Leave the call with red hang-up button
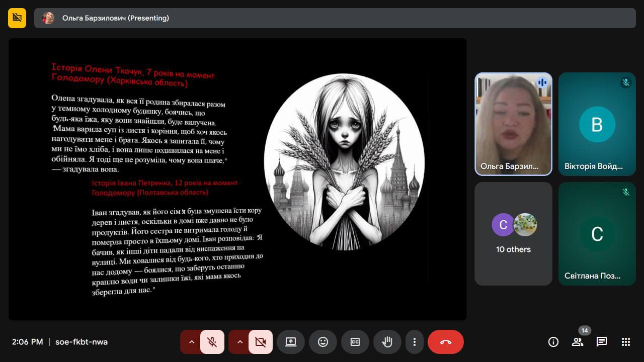 click(x=445, y=342)
